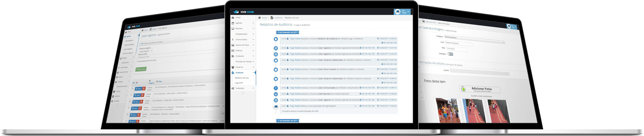Click timeline calendar icon for entry #5899
The height and width of the screenshot is (136, 644).
pos(276,48)
